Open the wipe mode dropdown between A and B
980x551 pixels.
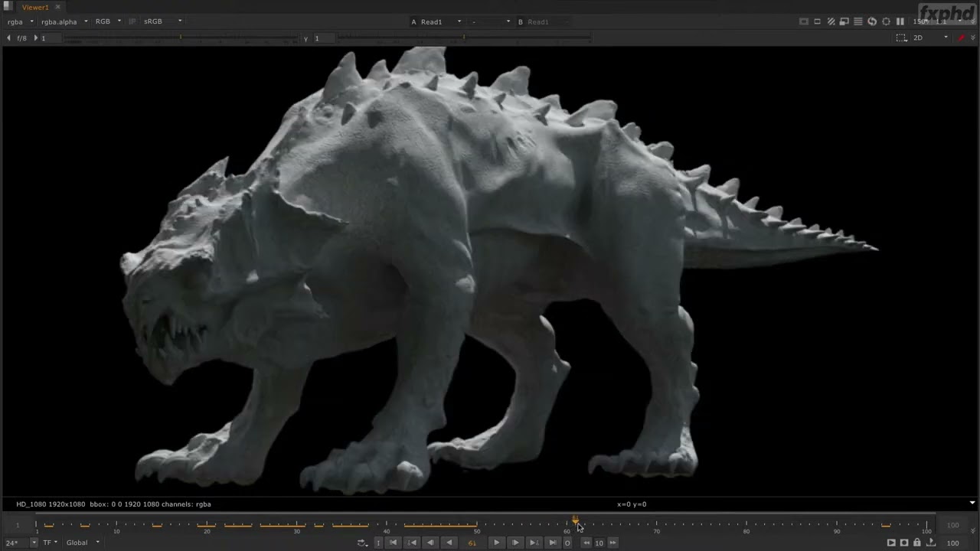pos(491,21)
